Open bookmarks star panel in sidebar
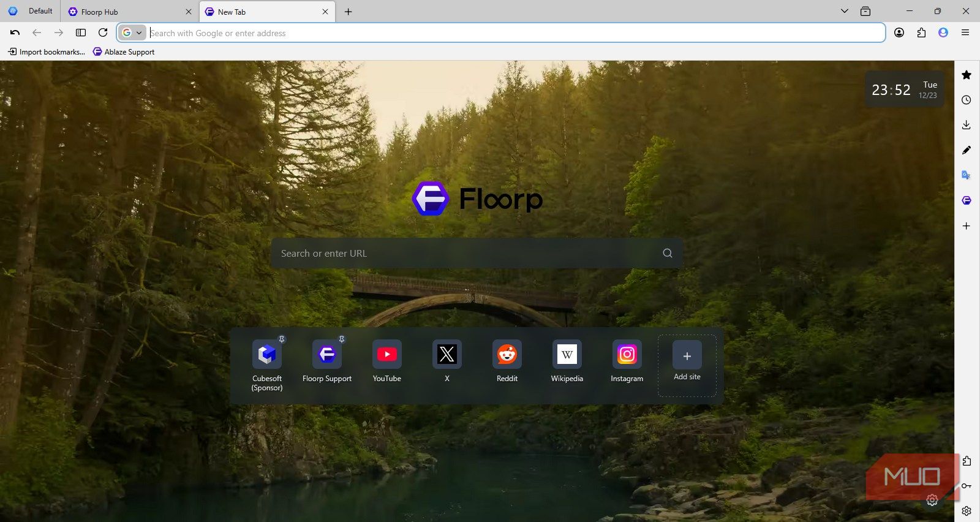Image resolution: width=980 pixels, height=522 pixels. 967,75
